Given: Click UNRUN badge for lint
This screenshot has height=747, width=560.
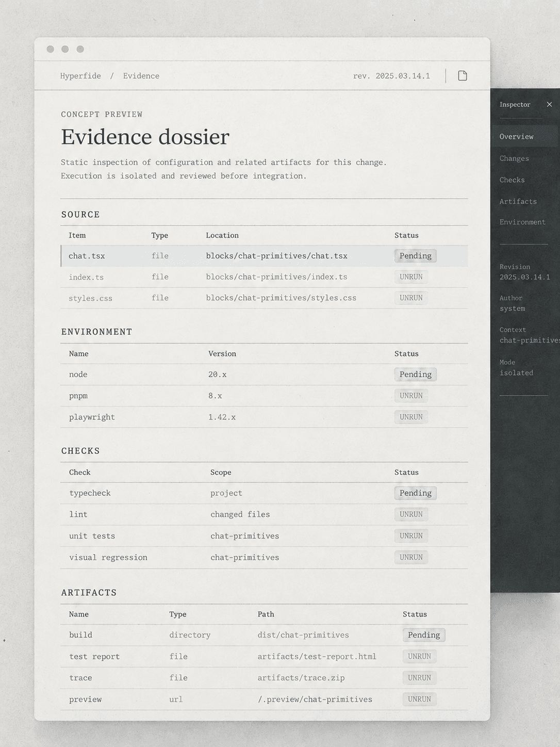Looking at the screenshot, I should [411, 514].
